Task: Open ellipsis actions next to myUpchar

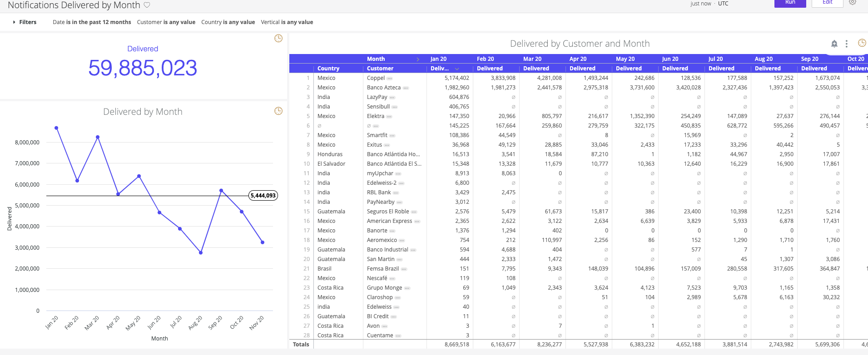Action: click(x=398, y=174)
